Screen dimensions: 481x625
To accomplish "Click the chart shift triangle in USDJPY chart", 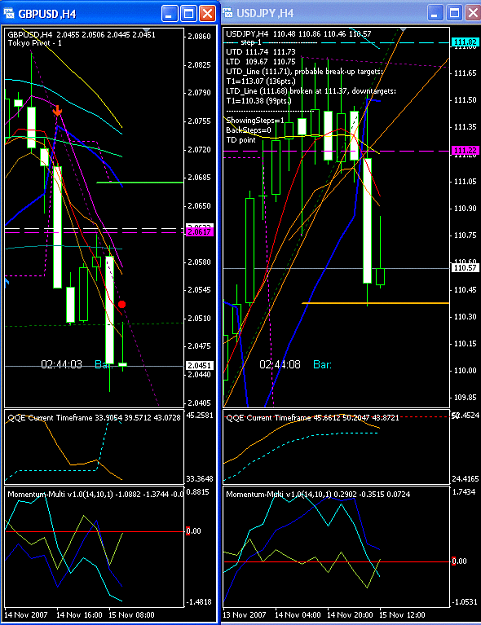I will pyautogui.click(x=403, y=30).
